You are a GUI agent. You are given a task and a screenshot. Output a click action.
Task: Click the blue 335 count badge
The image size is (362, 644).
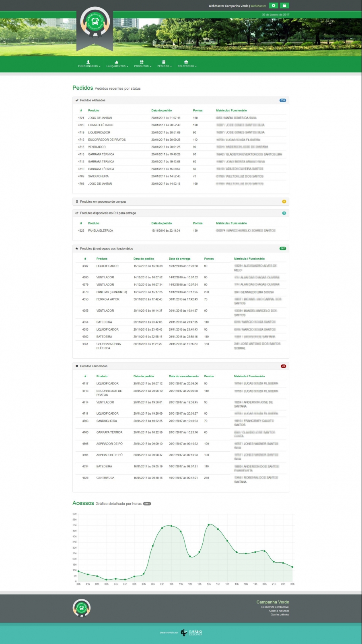pos(283,101)
